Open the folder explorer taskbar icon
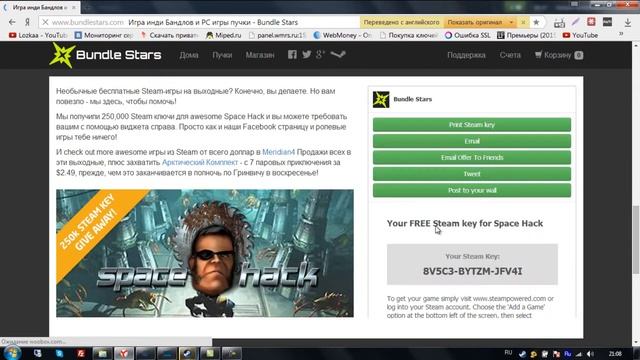Viewport: 640px width, 360px height. point(102,353)
